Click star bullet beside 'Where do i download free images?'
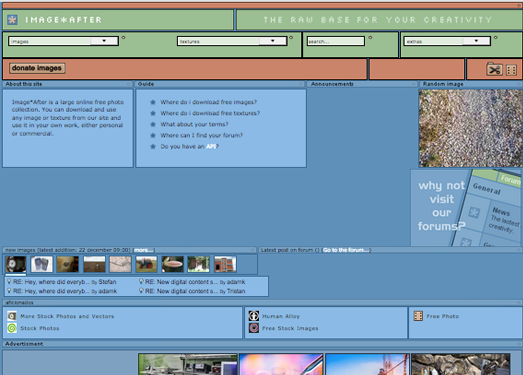This screenshot has width=523, height=375. (x=153, y=102)
